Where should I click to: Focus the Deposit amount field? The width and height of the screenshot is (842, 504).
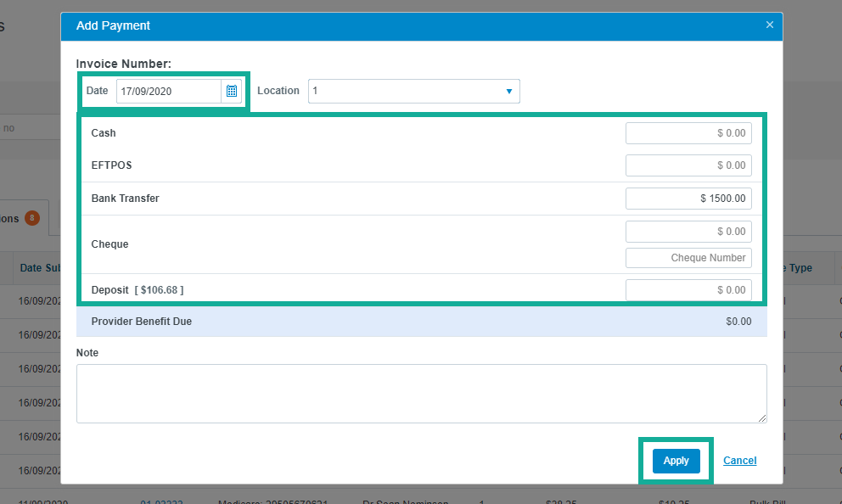click(x=688, y=290)
